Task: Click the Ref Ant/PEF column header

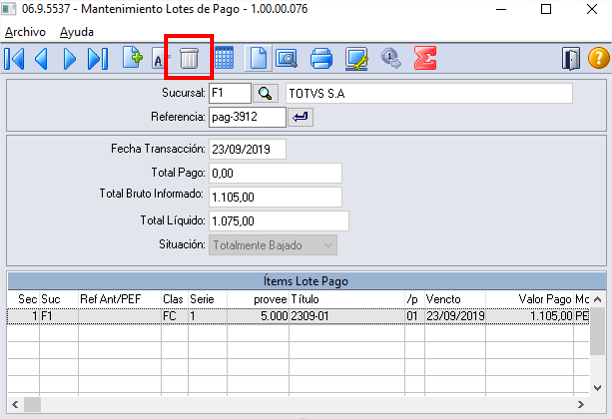Action: pos(120,299)
